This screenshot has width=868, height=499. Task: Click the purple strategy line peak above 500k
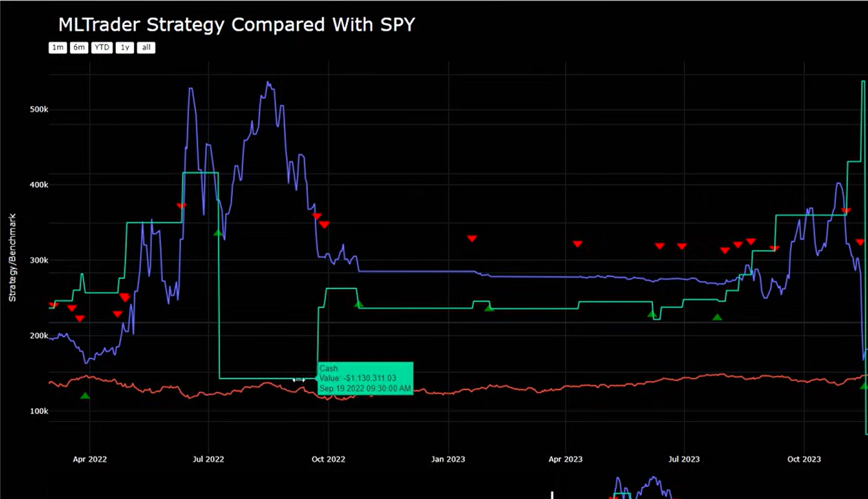click(x=268, y=82)
